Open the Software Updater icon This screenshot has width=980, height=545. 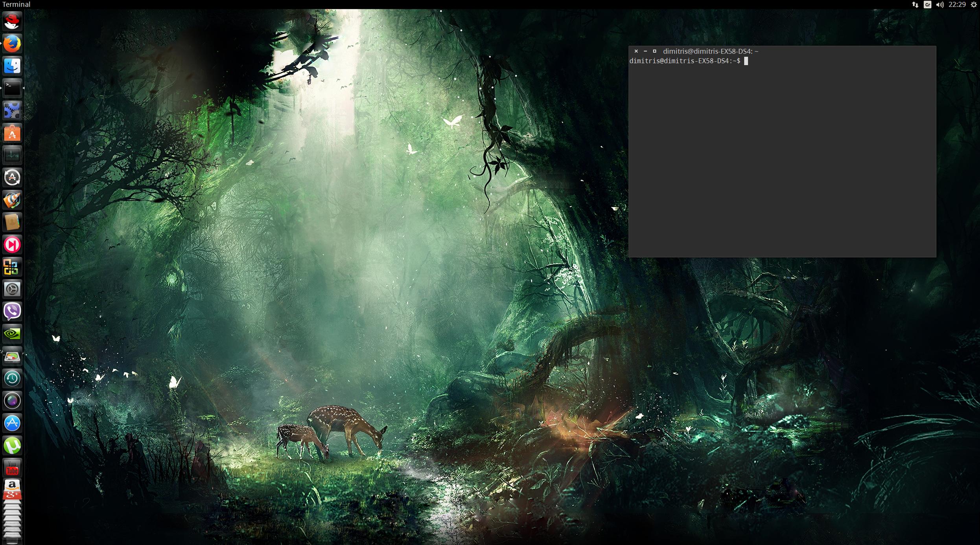(12, 178)
